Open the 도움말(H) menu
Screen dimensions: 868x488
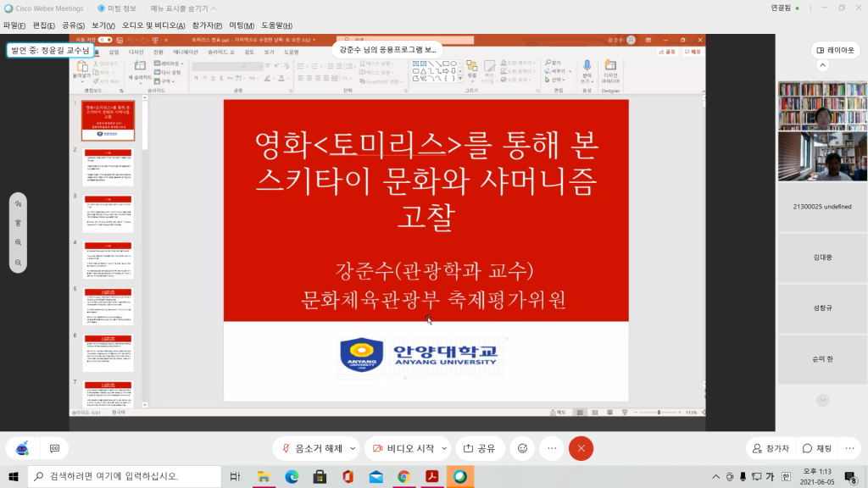[x=276, y=25]
